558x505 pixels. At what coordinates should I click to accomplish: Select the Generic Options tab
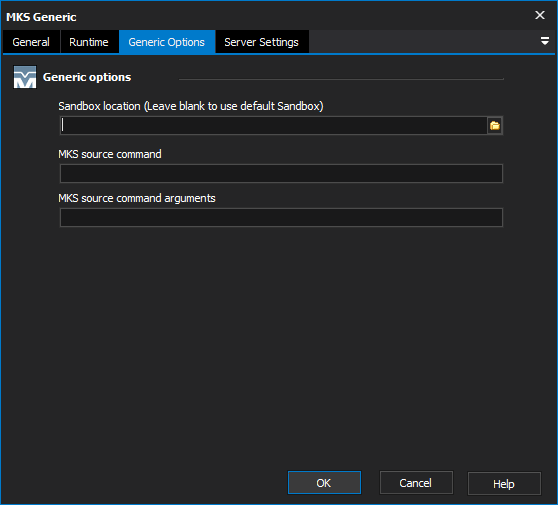click(x=167, y=42)
